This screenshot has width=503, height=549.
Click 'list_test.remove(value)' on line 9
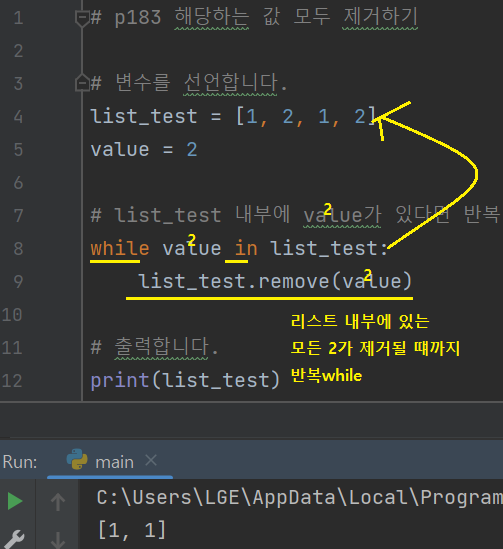pos(275,281)
